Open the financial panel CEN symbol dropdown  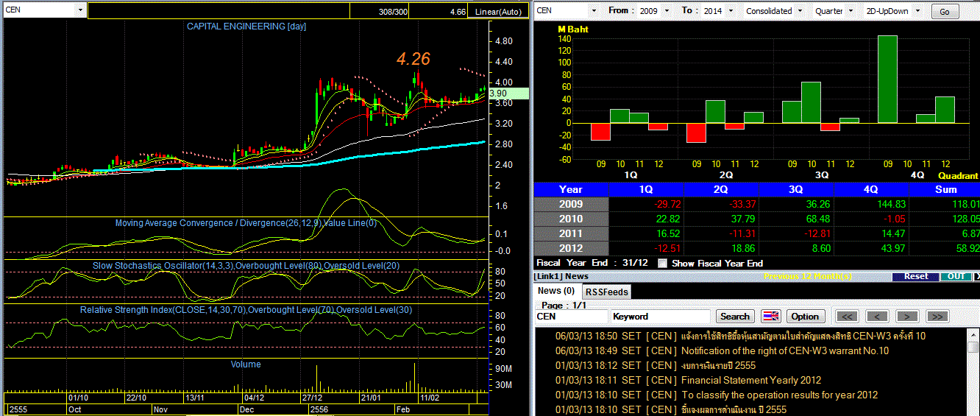(x=593, y=11)
